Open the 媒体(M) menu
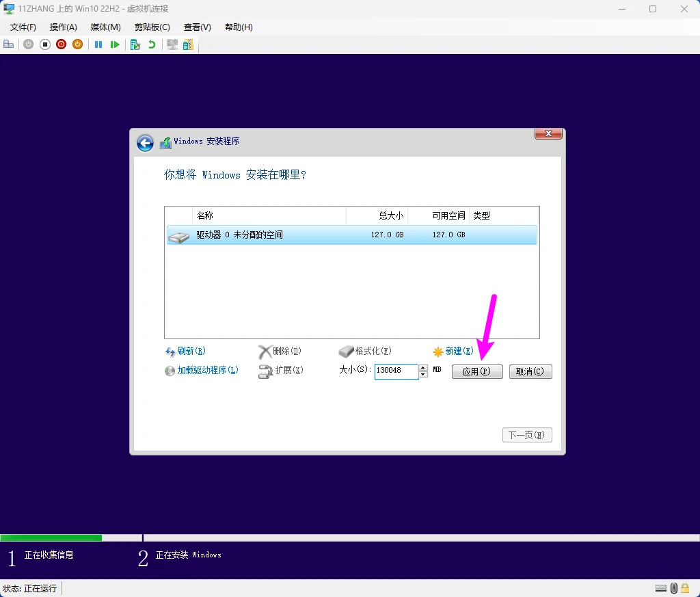This screenshot has width=700, height=597. [106, 27]
